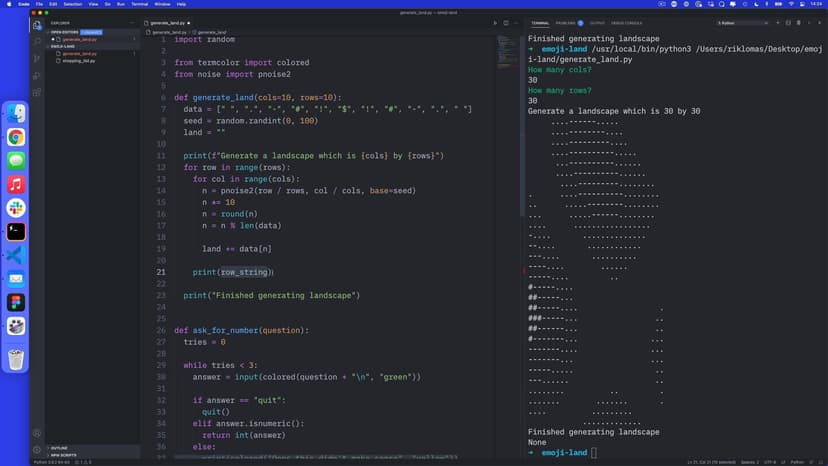Open the Extensions view

(x=37, y=91)
